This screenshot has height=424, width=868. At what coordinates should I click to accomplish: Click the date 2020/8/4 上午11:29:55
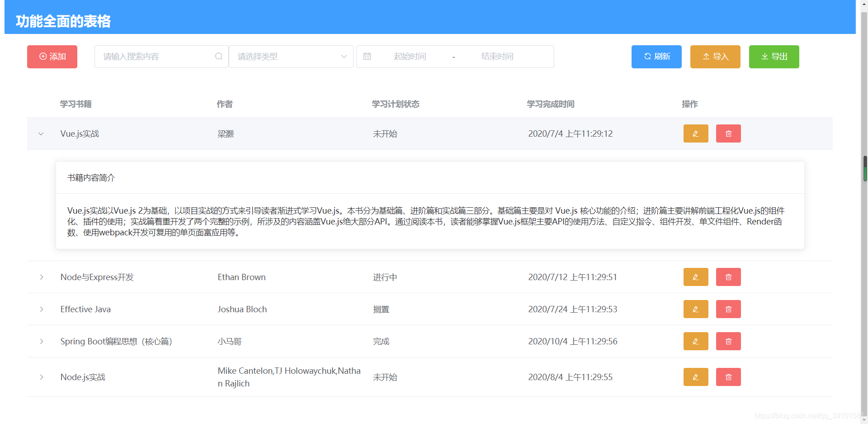coord(571,377)
